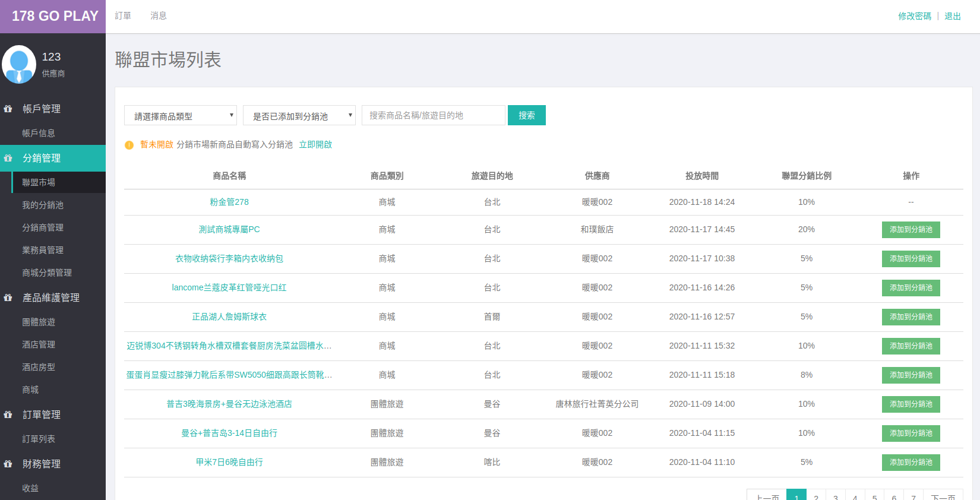The height and width of the screenshot is (500, 980).
Task: Open the 訂單 top menu
Action: (x=123, y=16)
